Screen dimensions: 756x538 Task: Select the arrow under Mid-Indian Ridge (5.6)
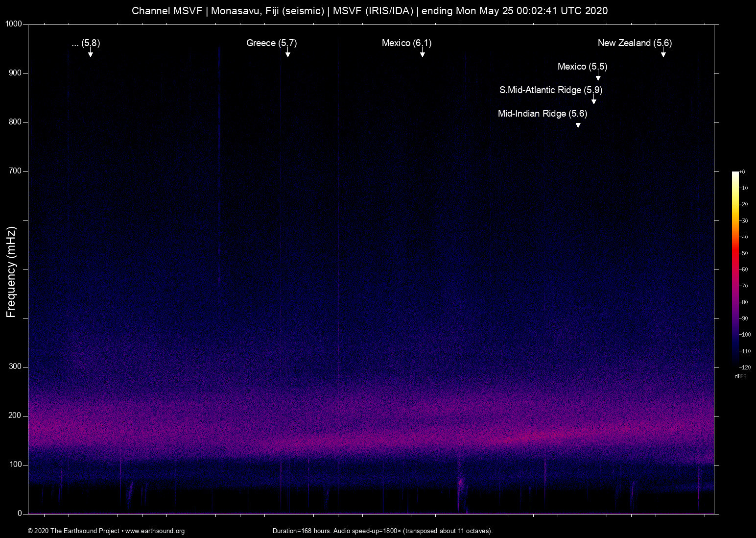[578, 123]
